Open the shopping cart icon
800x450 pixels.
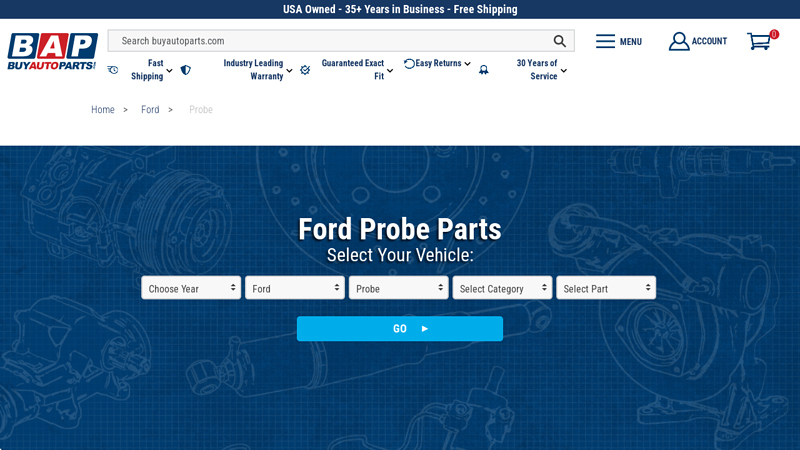point(759,41)
